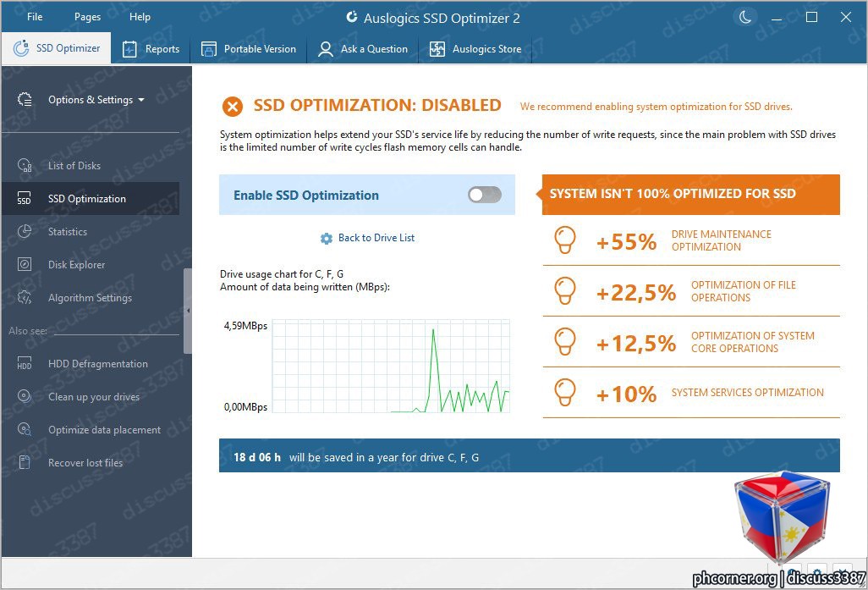Open Clean up your drives link
Image resolution: width=868 pixels, height=590 pixels.
pyautogui.click(x=94, y=397)
